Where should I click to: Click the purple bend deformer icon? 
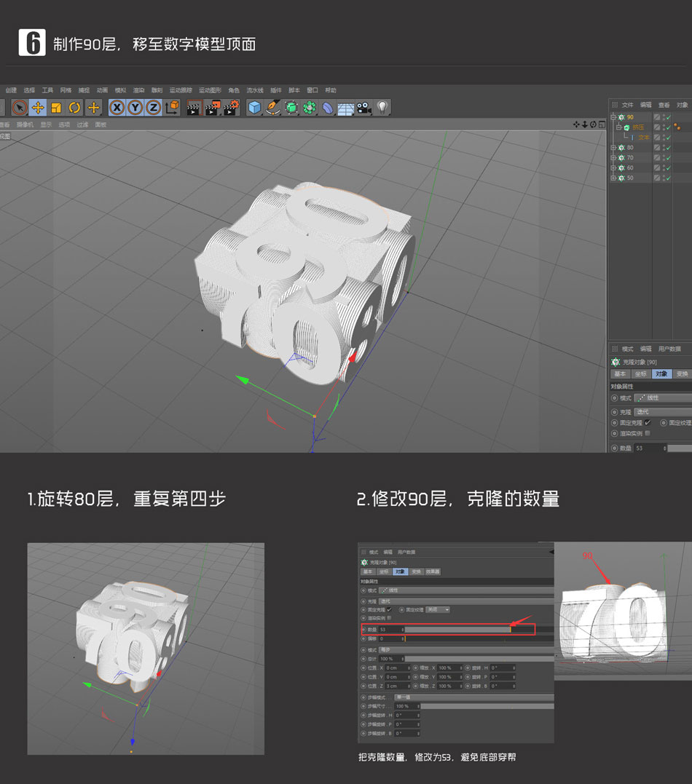(328, 108)
